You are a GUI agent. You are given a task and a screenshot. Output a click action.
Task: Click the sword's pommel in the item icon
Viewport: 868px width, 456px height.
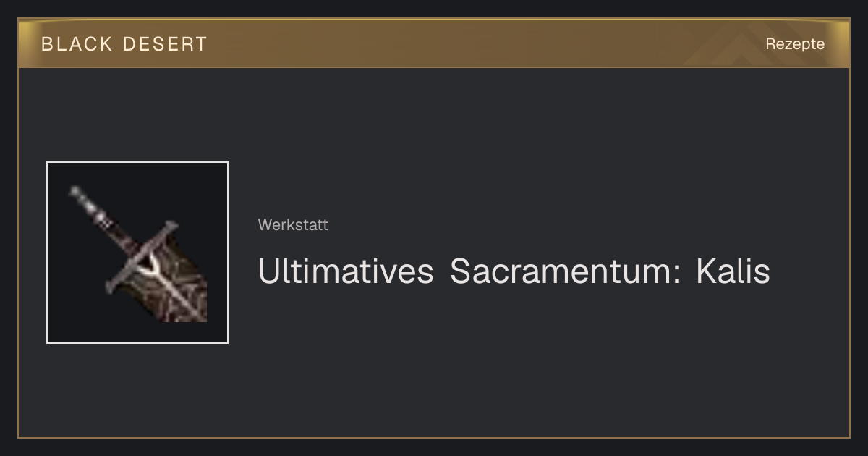[x=77, y=194]
